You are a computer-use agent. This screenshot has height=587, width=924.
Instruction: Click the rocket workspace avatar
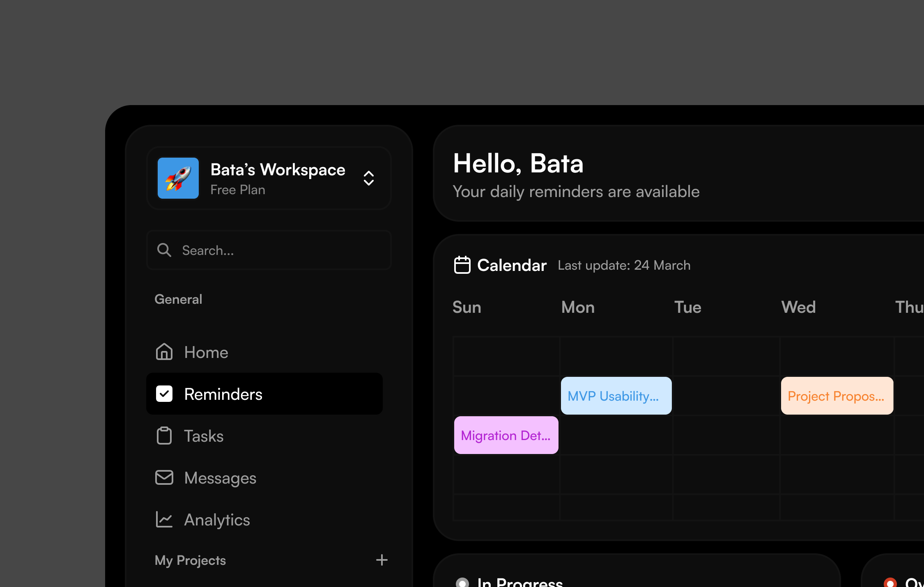pos(178,178)
